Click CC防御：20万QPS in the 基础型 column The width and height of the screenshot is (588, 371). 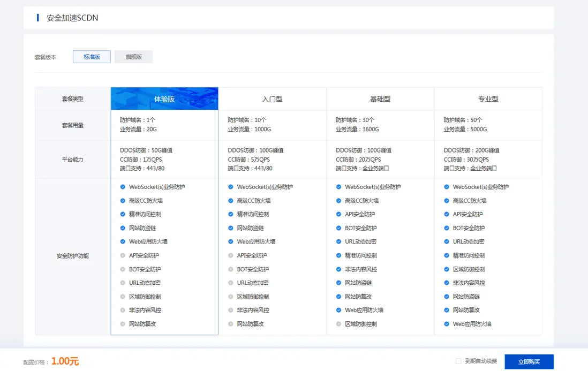point(358,160)
